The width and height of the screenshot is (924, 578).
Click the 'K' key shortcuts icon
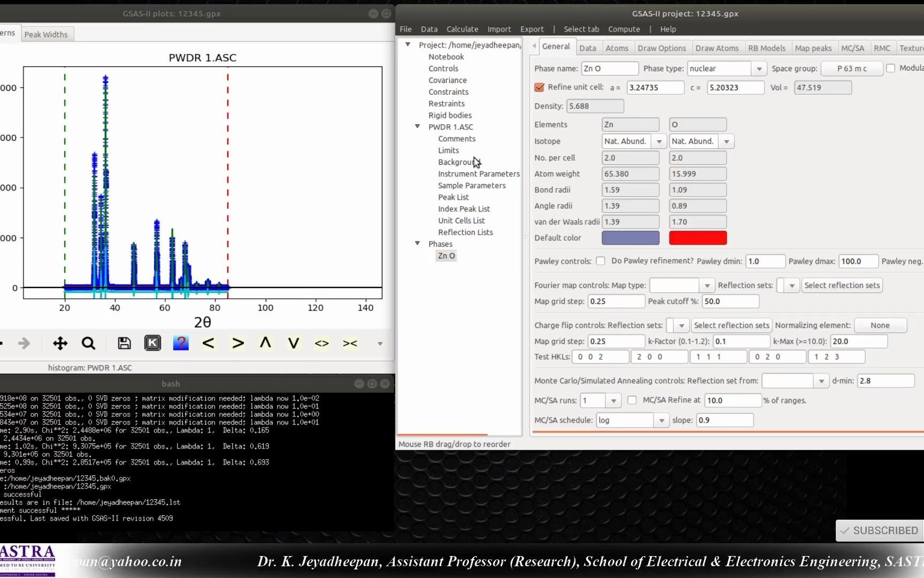coord(152,343)
